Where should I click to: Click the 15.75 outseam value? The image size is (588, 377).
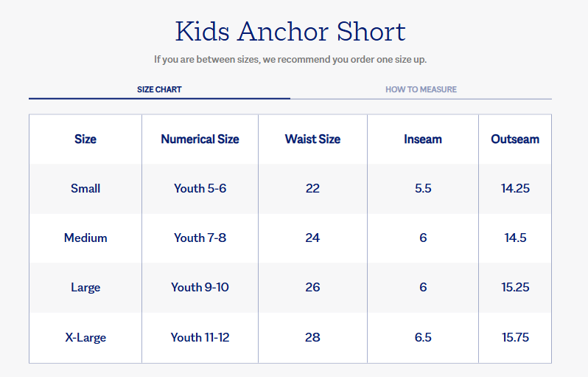[x=515, y=337]
